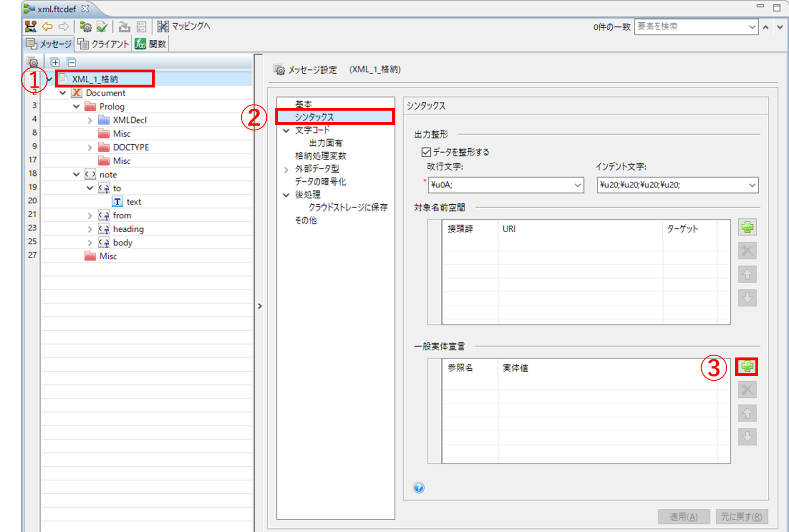Click the 適用(A) button
789x532 pixels.
pyautogui.click(x=684, y=516)
